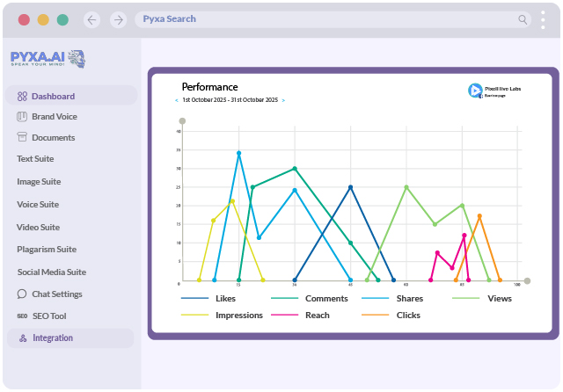Open the Pixel Live Labs account selector
Image resolution: width=563 pixels, height=392 pixels.
coord(494,91)
